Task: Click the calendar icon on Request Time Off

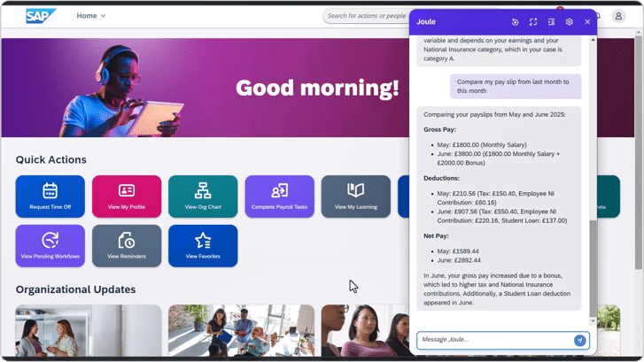Action: click(50, 191)
